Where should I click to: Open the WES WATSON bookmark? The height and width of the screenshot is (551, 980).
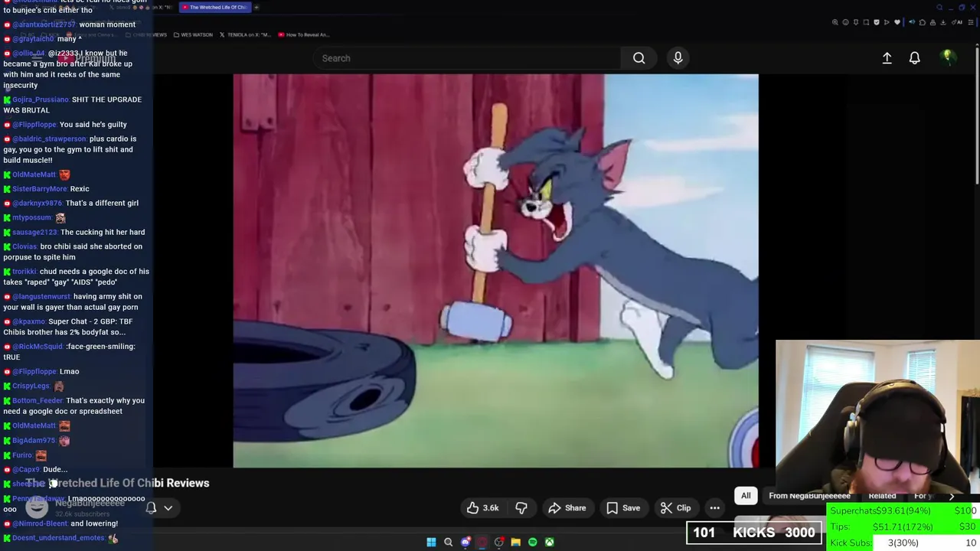193,34
